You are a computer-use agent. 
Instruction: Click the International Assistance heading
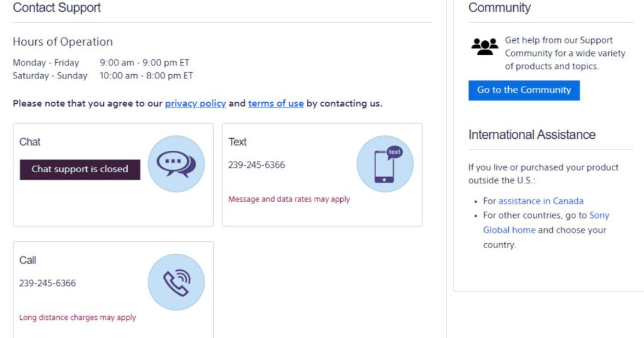pyautogui.click(x=532, y=134)
